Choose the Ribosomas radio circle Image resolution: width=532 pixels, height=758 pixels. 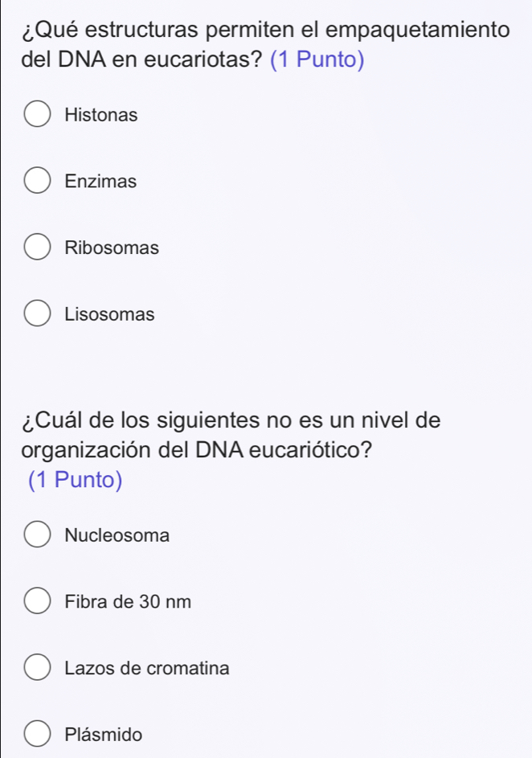click(x=38, y=248)
